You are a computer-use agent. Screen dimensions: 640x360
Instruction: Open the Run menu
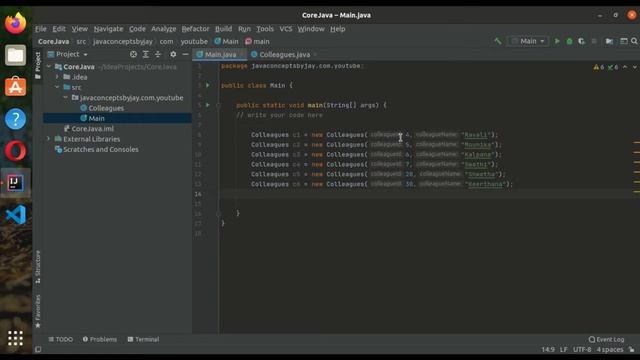point(244,29)
